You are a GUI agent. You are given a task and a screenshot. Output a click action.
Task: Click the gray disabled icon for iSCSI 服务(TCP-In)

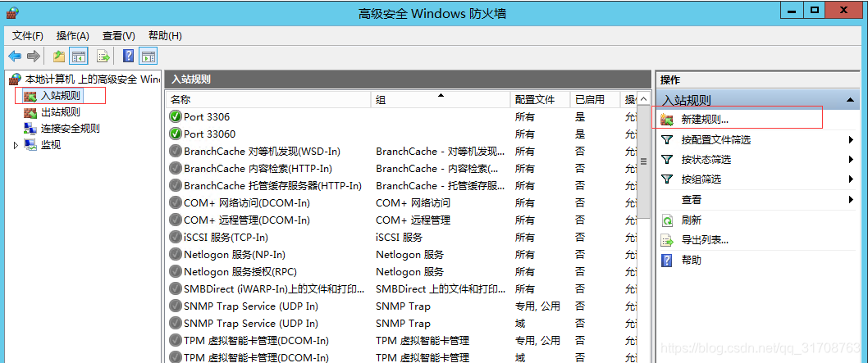[x=175, y=238]
